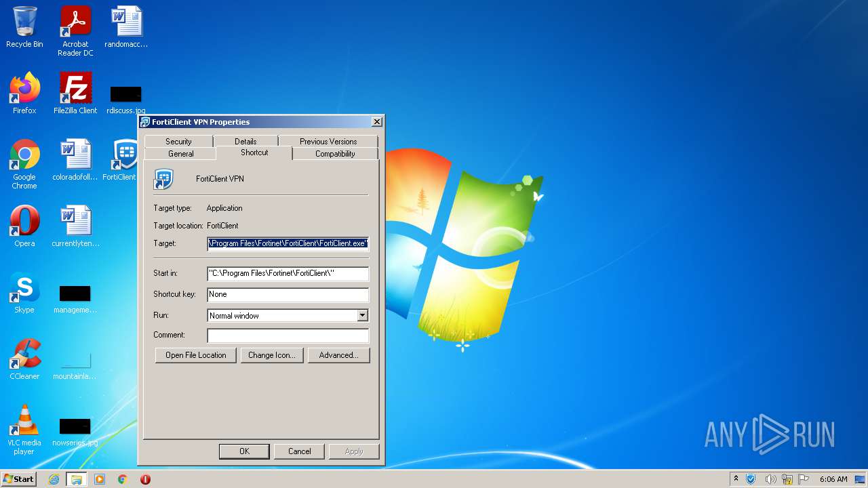Select the randomacc Word document icon

click(126, 27)
